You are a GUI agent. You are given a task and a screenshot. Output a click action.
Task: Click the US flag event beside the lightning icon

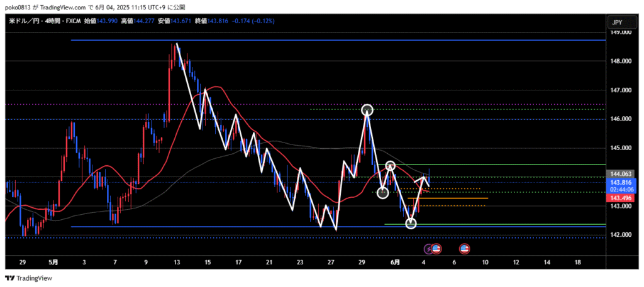click(436, 249)
